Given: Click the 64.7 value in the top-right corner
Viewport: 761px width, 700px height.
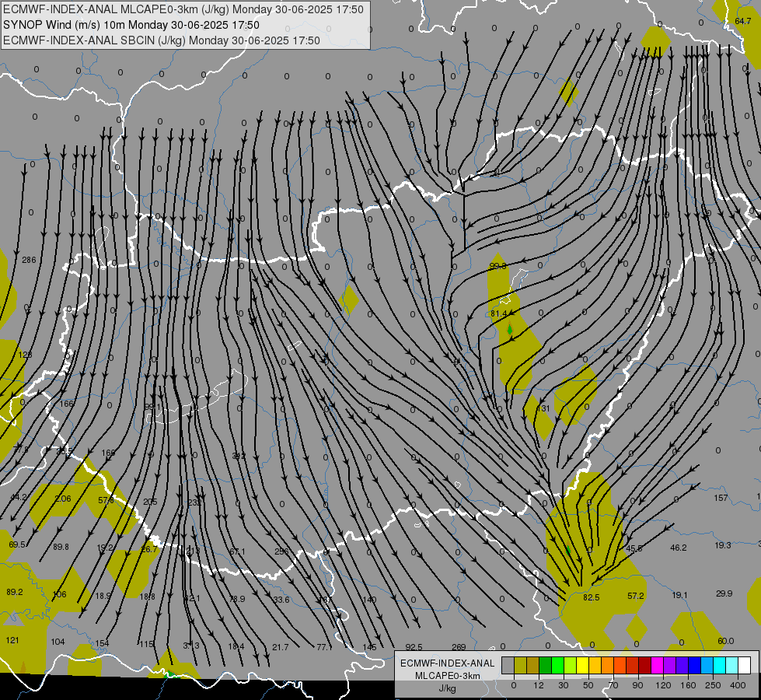Looking at the screenshot, I should (742, 21).
